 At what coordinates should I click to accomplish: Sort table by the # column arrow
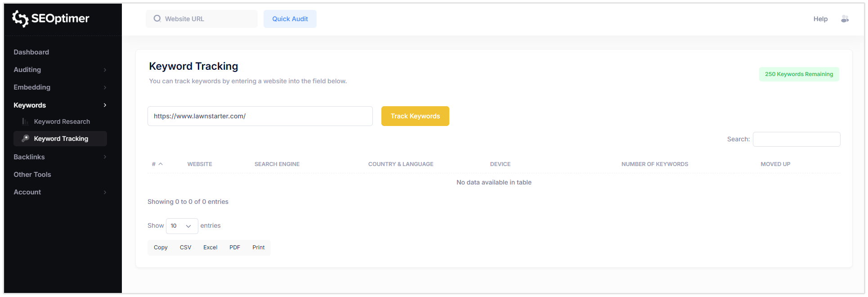[x=161, y=164]
